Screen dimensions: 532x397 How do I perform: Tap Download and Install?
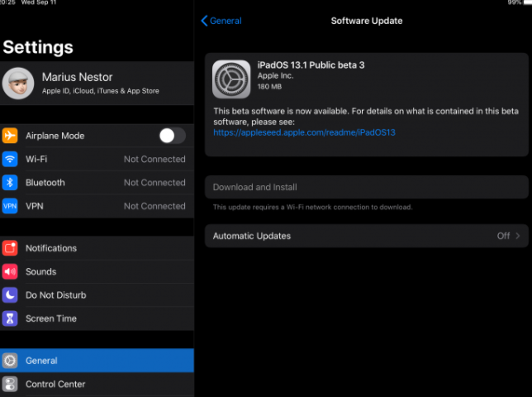coord(367,187)
